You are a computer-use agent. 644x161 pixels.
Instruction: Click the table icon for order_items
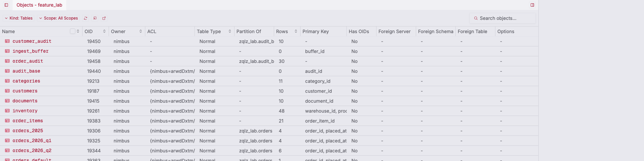coord(7,121)
